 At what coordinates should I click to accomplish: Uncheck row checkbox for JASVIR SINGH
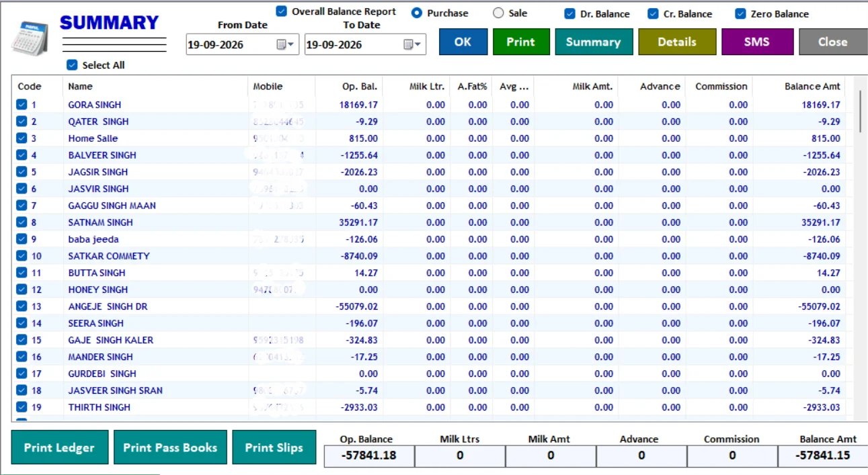point(22,189)
